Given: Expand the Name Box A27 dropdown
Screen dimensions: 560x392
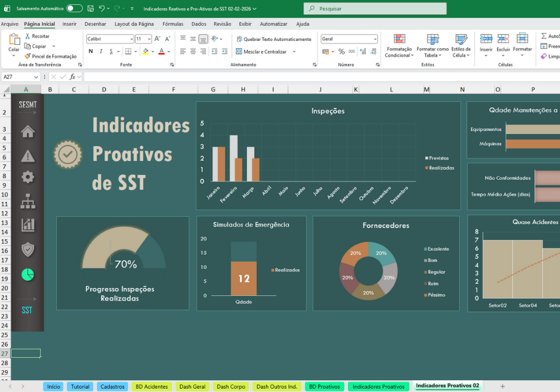Looking at the screenshot, I should [x=36, y=77].
